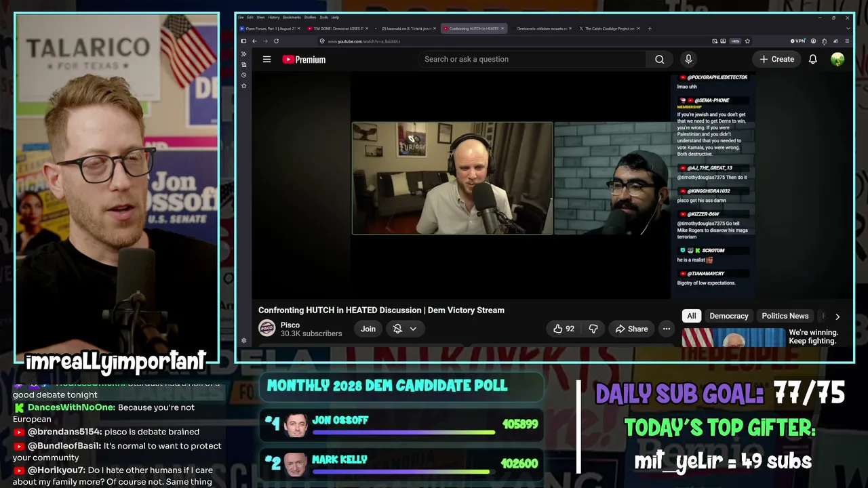Open sidebar settings gear icon

tap(244, 340)
